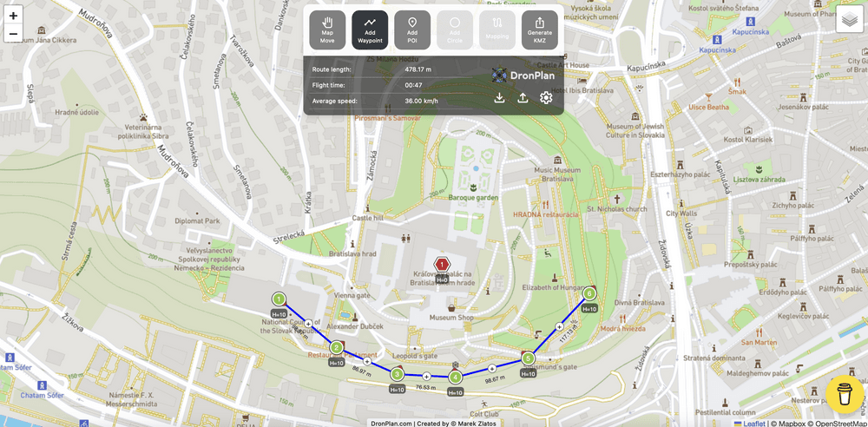Image resolution: width=868 pixels, height=427 pixels.
Task: Open settings via the gear icon
Action: (546, 98)
